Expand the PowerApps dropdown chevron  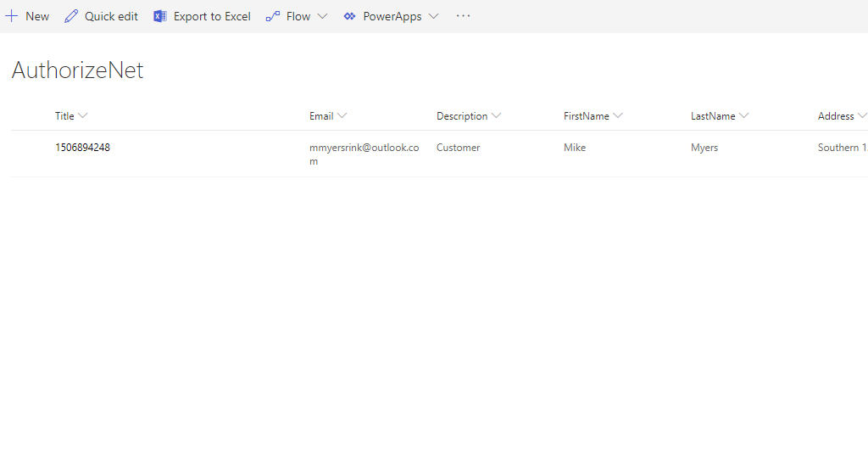click(x=433, y=16)
